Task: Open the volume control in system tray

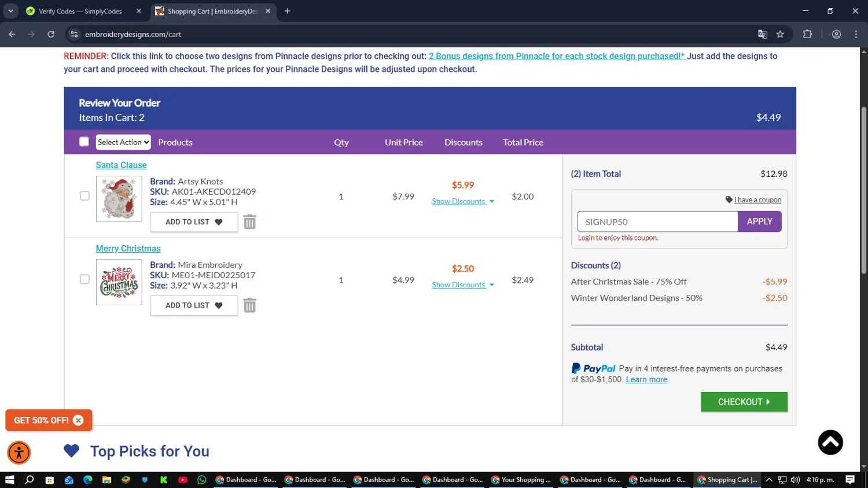Action: 795,480
